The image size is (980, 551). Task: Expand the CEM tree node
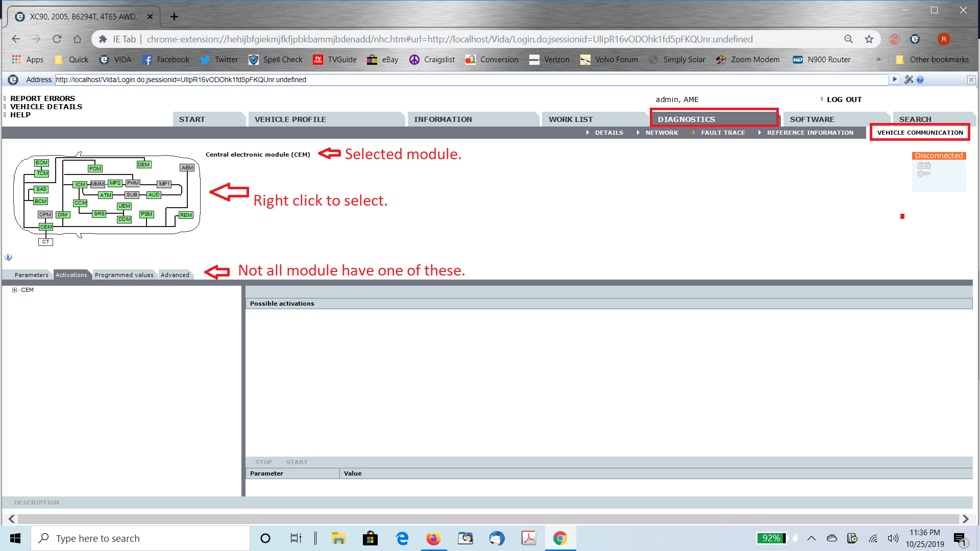pos(14,290)
